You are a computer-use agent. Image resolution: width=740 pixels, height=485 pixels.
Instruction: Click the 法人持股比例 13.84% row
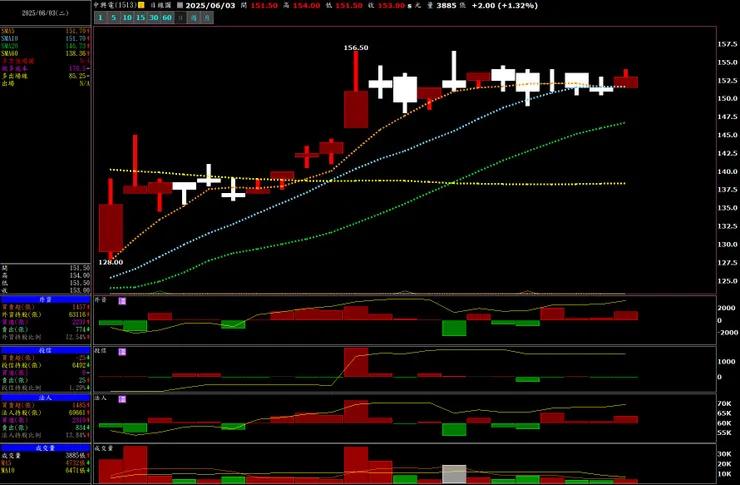click(x=45, y=435)
